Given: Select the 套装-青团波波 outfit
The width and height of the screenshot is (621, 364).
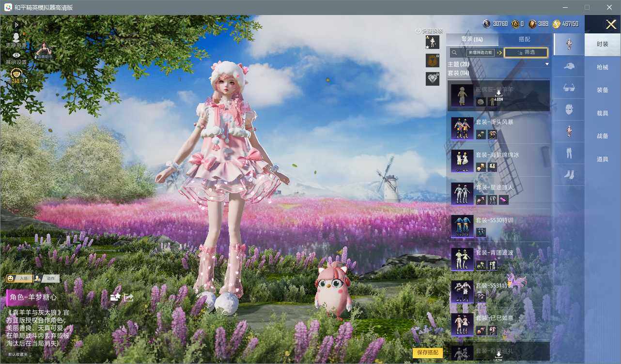Looking at the screenshot, I should click(x=498, y=258).
